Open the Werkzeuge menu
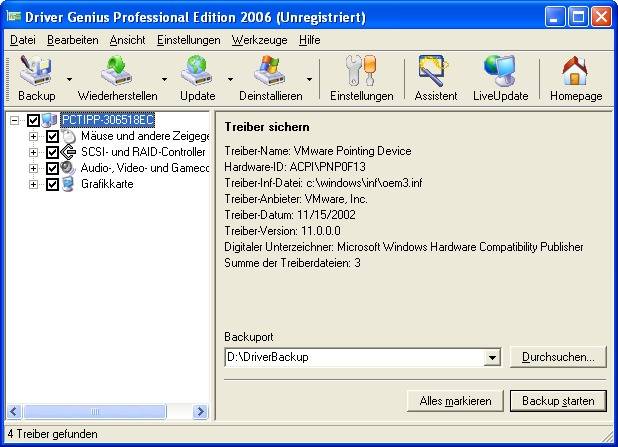Image resolution: width=618 pixels, height=447 pixels. pyautogui.click(x=259, y=40)
